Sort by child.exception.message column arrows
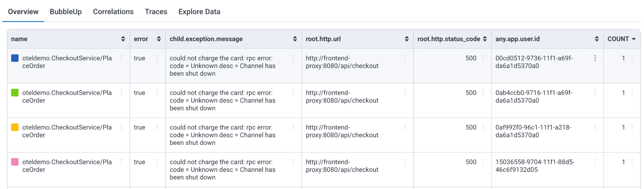The width and height of the screenshot is (644, 189). click(295, 39)
